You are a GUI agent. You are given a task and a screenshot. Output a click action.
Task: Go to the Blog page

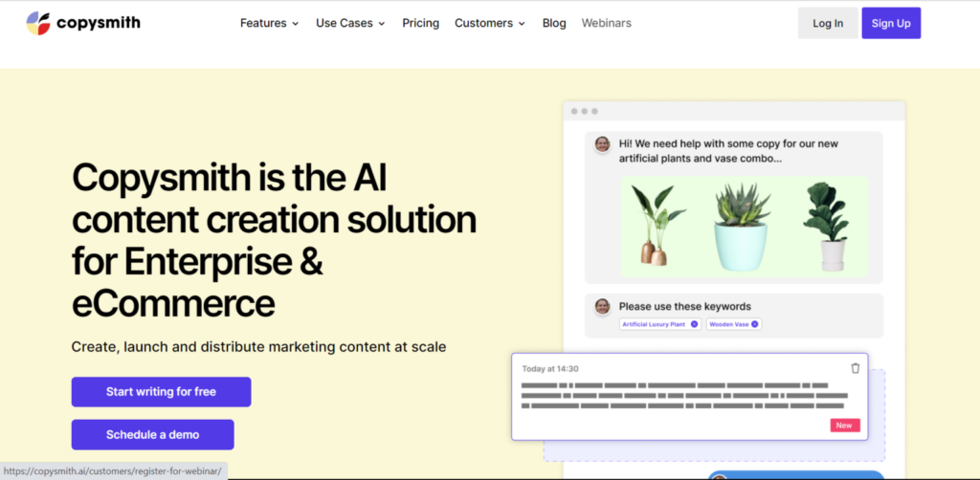554,23
